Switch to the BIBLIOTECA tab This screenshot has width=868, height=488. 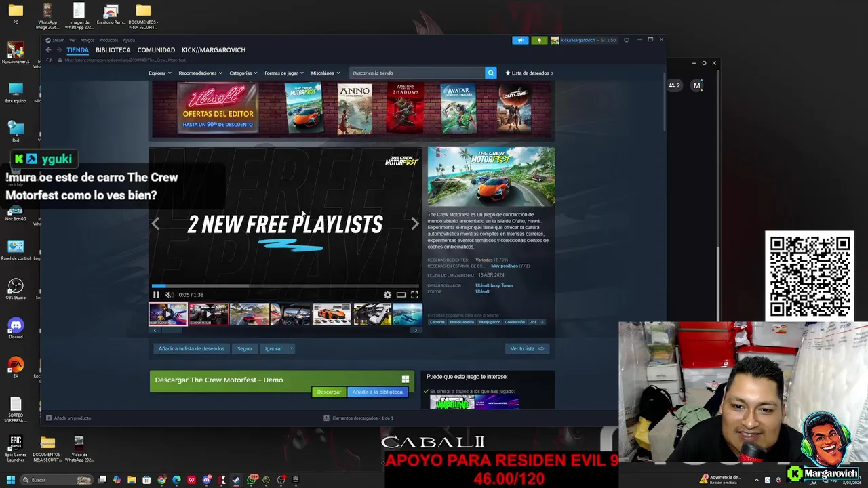(x=113, y=50)
